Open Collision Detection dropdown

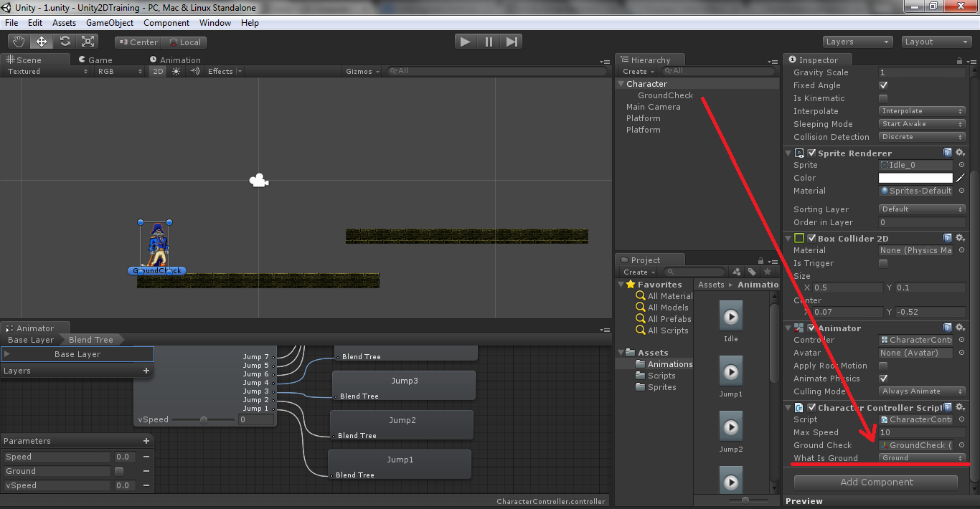point(922,137)
